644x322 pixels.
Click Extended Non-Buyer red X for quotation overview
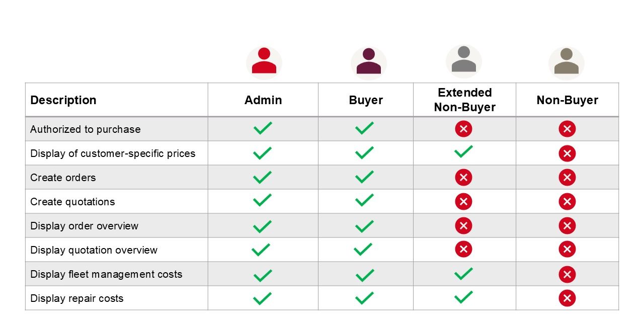click(x=463, y=249)
